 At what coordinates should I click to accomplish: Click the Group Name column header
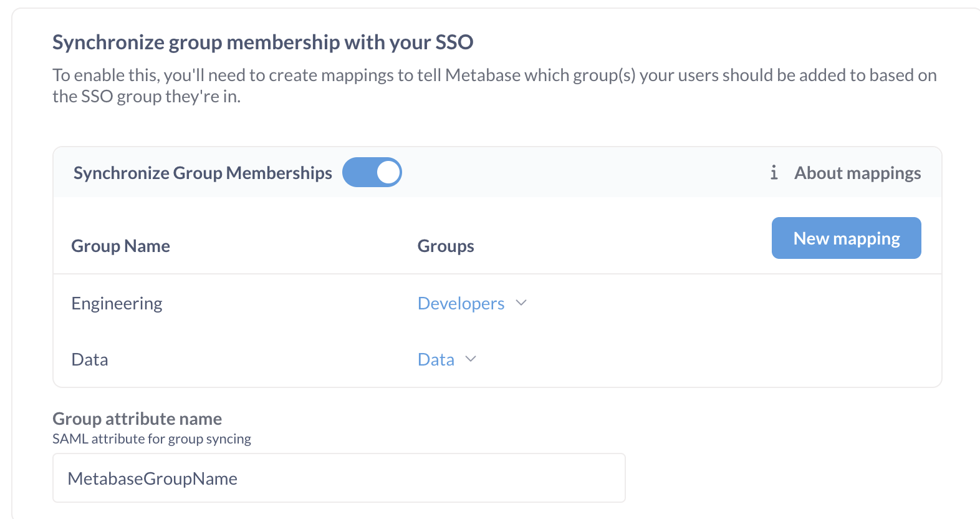tap(120, 246)
